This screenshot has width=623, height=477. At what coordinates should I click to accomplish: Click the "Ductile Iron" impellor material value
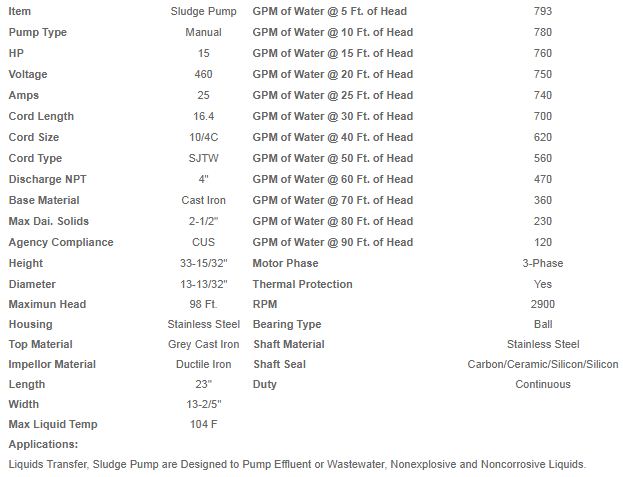tap(203, 364)
